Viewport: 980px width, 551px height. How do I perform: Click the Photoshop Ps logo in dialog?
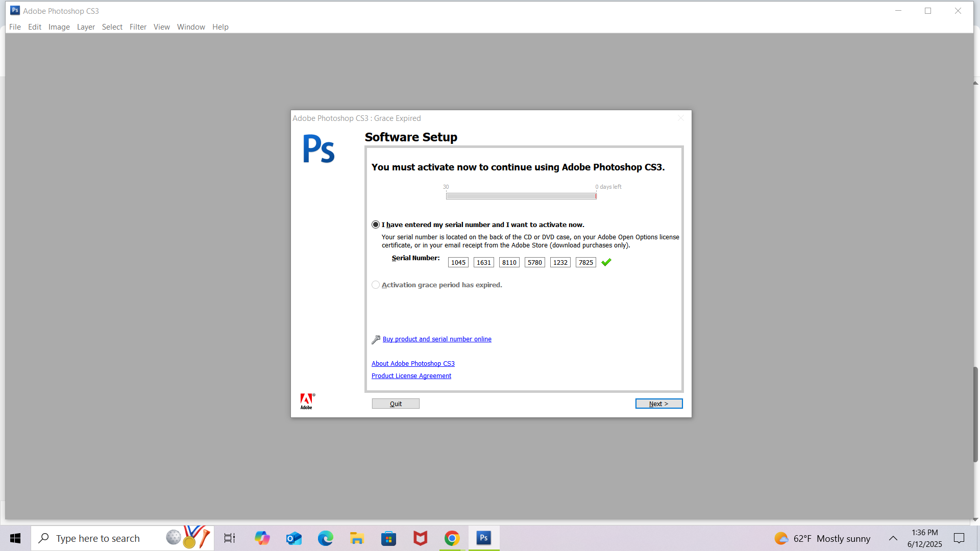click(319, 148)
